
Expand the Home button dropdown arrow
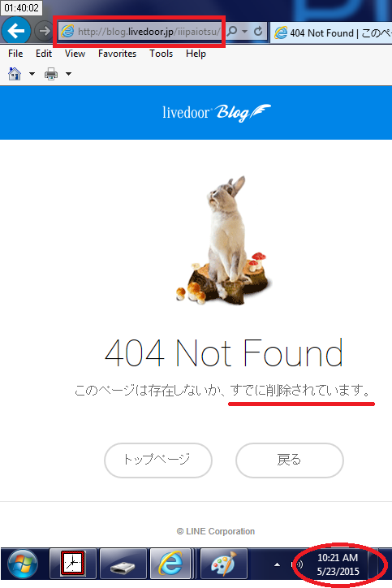tap(32, 74)
